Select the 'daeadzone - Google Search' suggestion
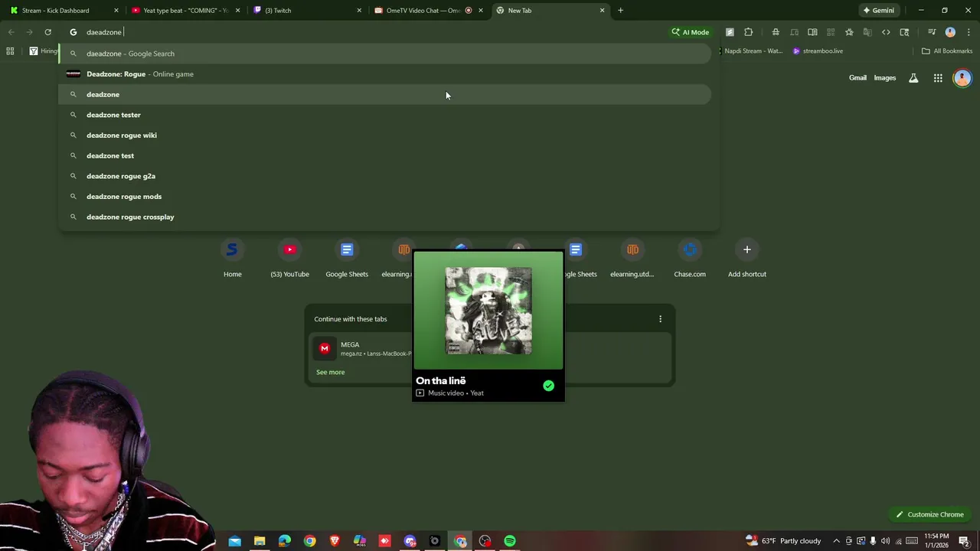 [x=384, y=54]
